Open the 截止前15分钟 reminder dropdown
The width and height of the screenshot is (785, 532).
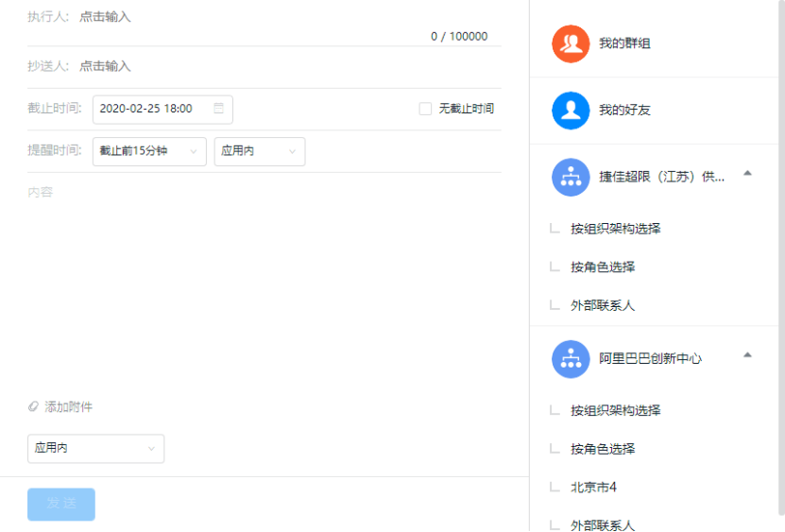pos(149,151)
